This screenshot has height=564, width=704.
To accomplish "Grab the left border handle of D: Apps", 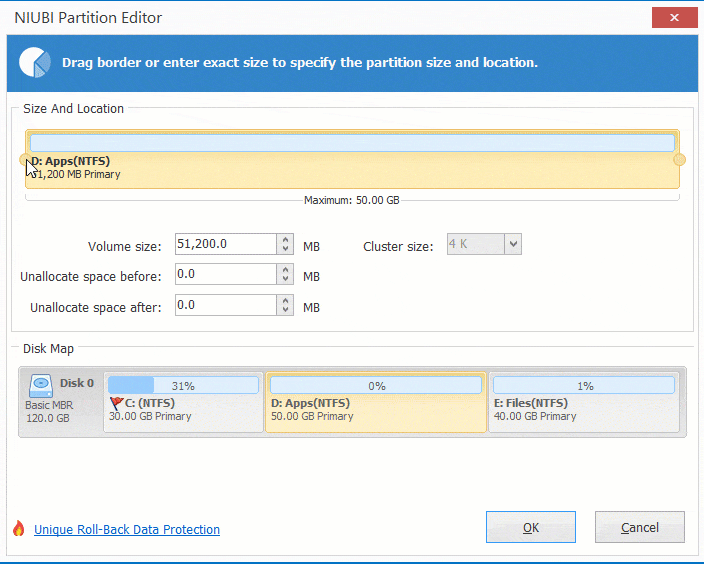I will coord(25,159).
